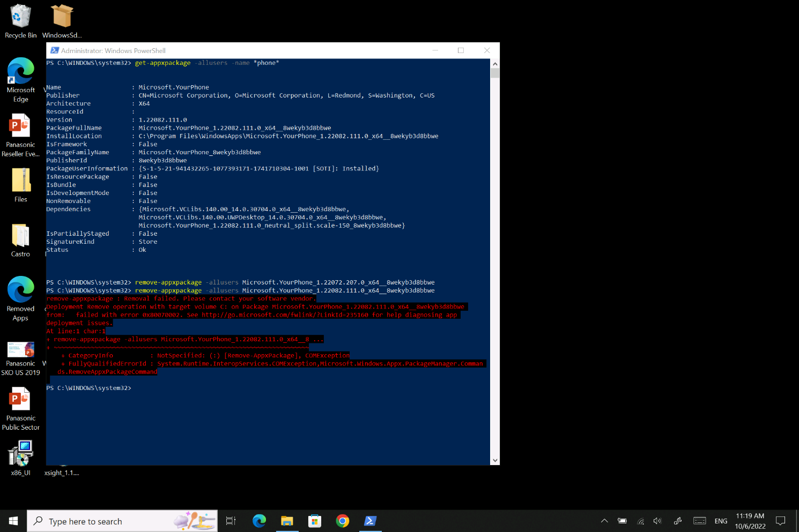The height and width of the screenshot is (532, 799).
Task: Open Task View from the taskbar
Action: [x=231, y=521]
